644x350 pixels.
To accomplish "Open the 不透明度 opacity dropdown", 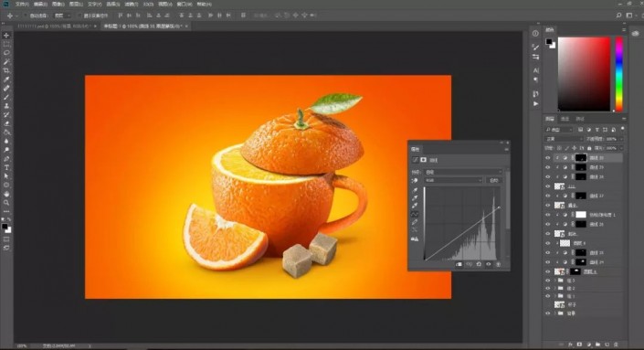I will (x=620, y=139).
